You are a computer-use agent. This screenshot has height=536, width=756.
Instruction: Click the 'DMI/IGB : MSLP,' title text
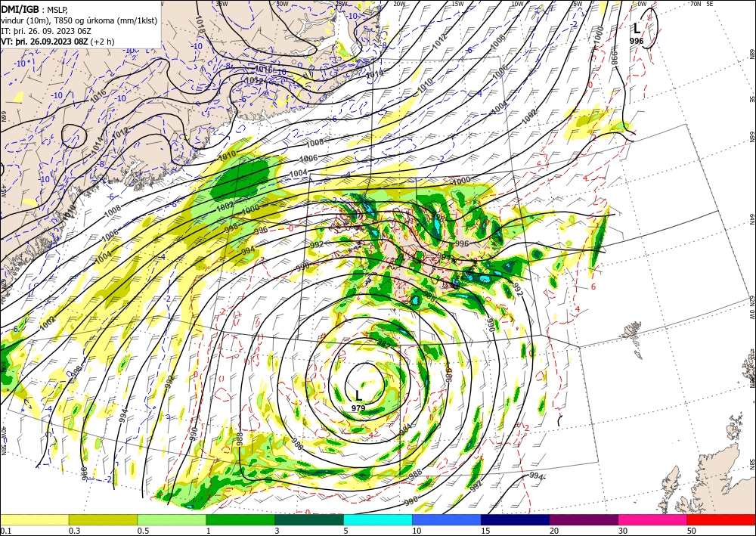36,10
